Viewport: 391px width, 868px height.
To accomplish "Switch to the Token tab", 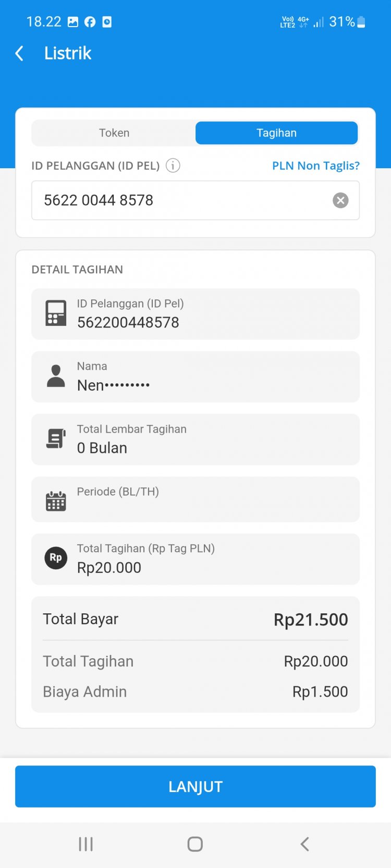I will pos(114,133).
